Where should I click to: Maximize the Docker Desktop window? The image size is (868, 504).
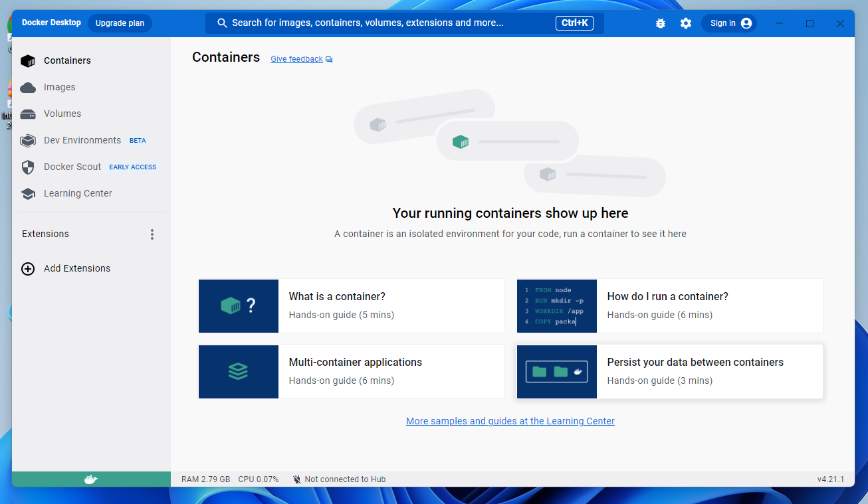tap(810, 23)
